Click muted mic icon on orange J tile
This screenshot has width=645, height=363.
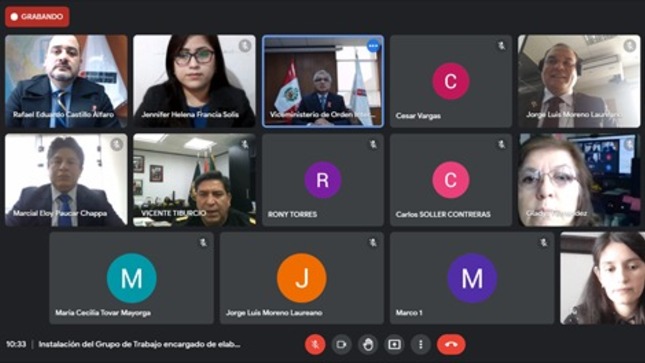373,243
